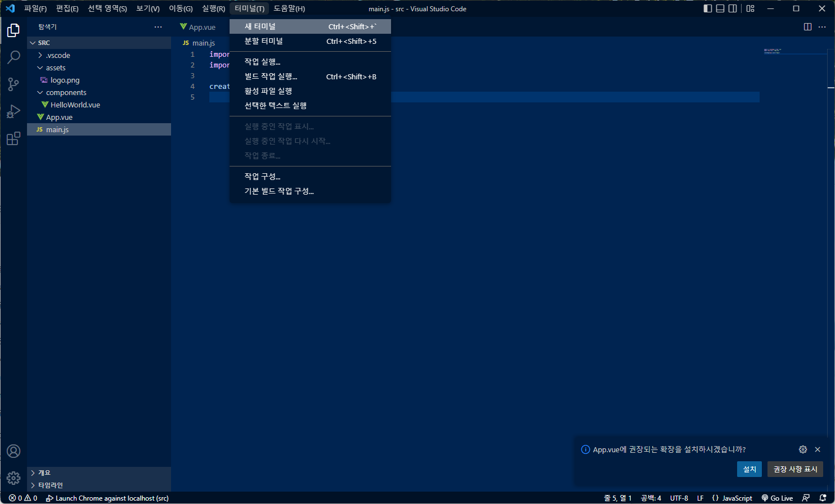Collapse the components folder
The width and height of the screenshot is (835, 504).
pos(66,92)
